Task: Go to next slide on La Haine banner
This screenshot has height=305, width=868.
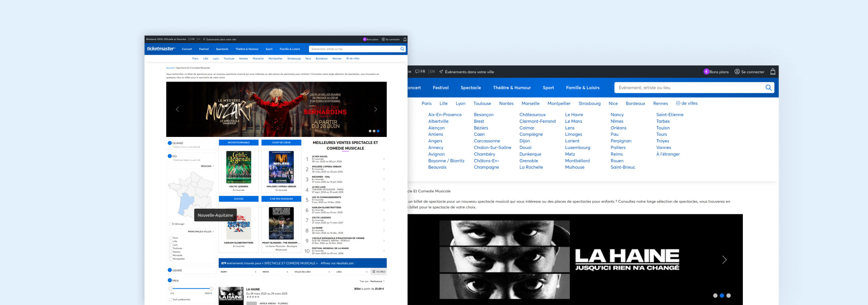Action: coord(724,260)
